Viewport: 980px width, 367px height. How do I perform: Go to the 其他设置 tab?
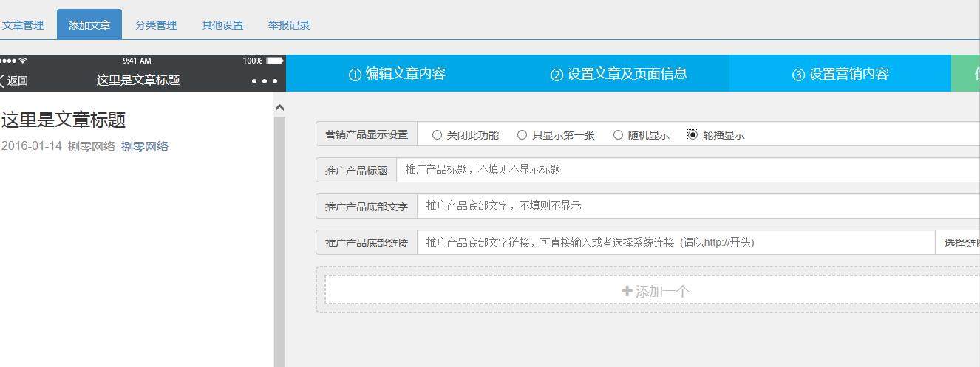[222, 25]
